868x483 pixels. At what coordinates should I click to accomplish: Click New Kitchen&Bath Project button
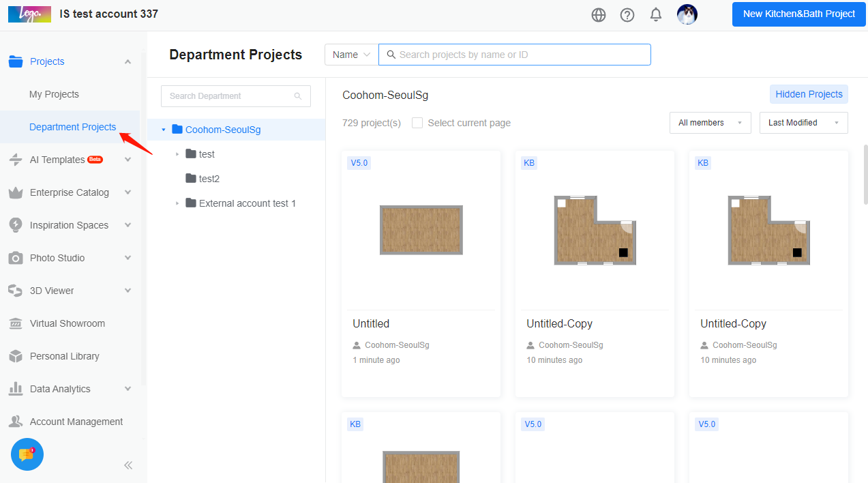(798, 14)
